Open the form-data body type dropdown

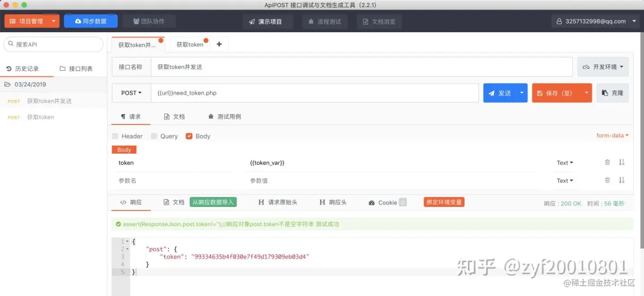pyautogui.click(x=612, y=135)
